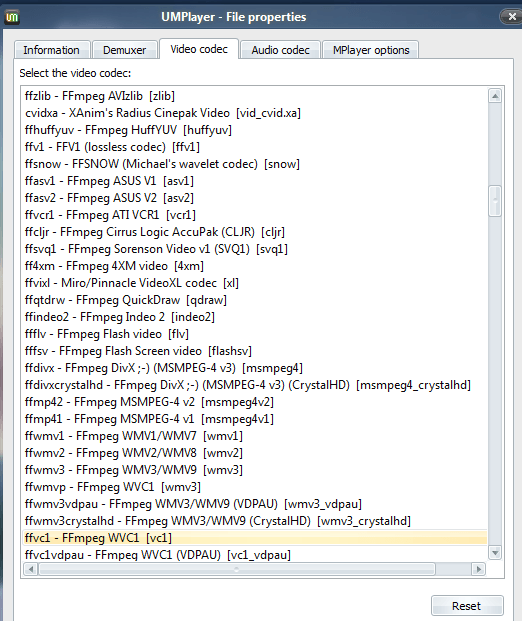Screen dimensions: 522x621
Task: Select ffv1 - FFV1 lossless codec
Action: pyautogui.click(x=112, y=147)
